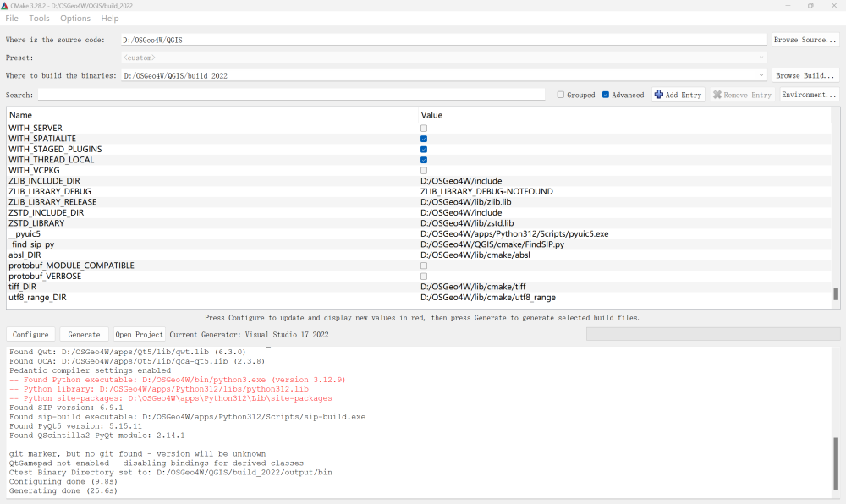
Task: Open the File menu
Action: (x=12, y=19)
